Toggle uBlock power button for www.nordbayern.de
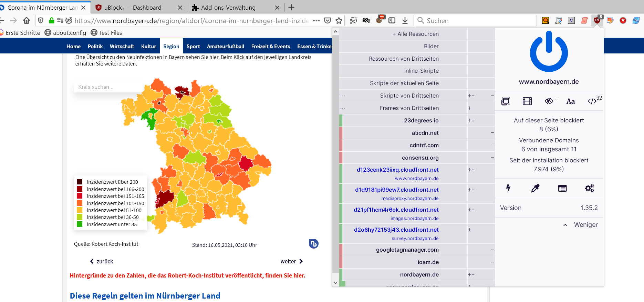The image size is (644, 302). (549, 52)
